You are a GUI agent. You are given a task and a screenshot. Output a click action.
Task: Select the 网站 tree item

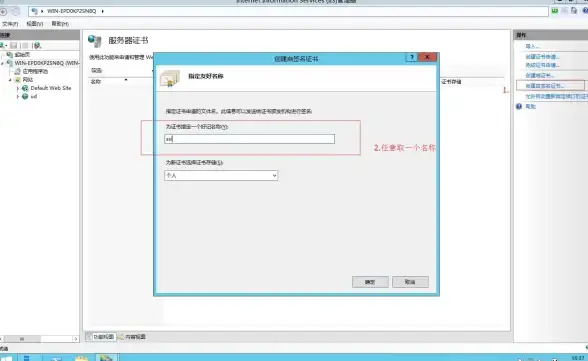[28, 79]
